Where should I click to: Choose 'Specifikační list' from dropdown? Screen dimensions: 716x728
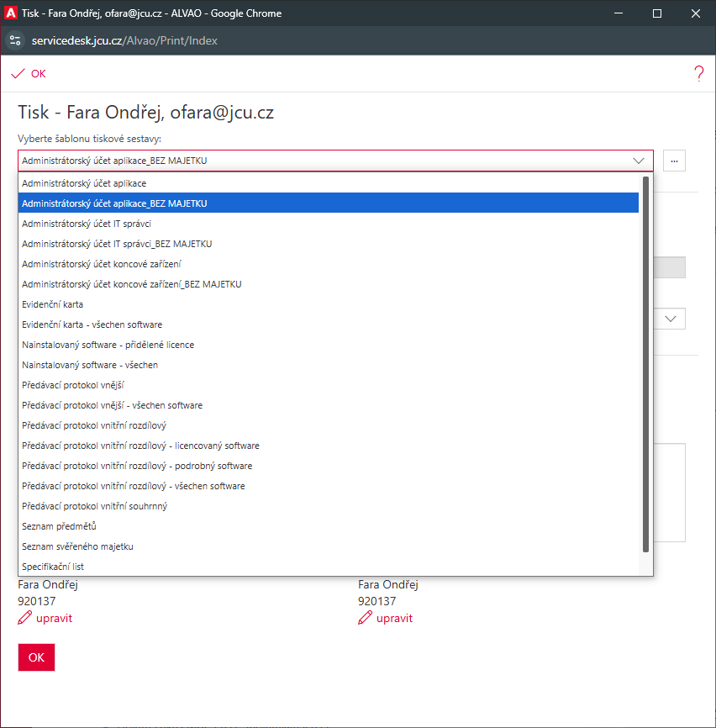(53, 567)
